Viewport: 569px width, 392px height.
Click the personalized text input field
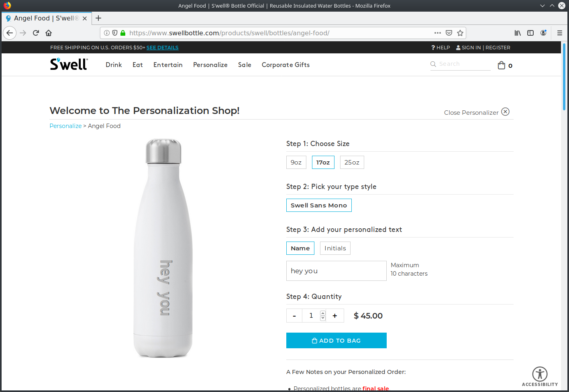(x=337, y=271)
